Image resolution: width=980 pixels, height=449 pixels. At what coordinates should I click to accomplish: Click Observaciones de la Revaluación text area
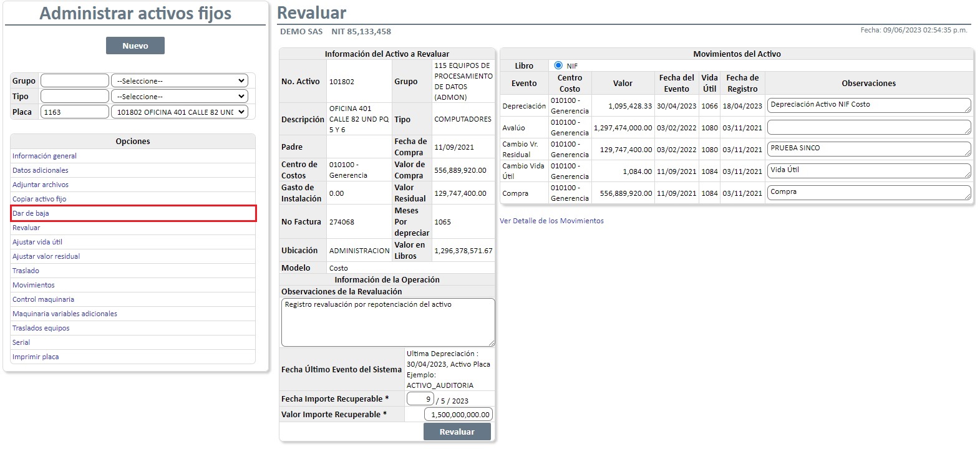point(388,322)
